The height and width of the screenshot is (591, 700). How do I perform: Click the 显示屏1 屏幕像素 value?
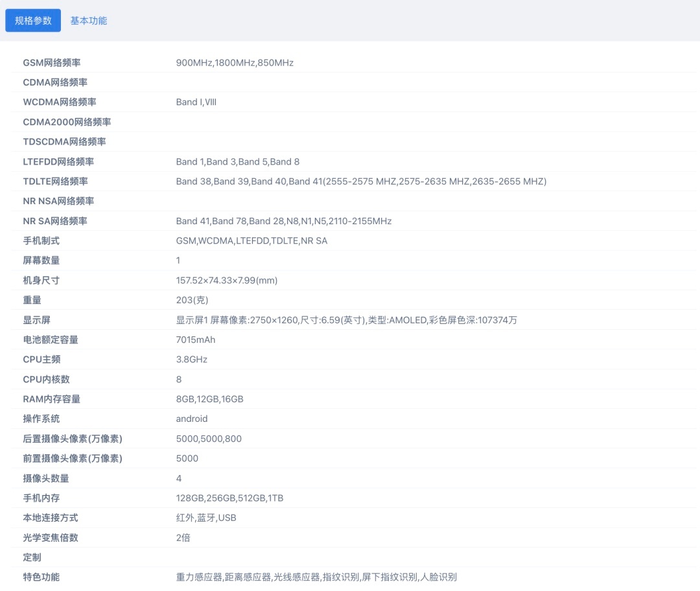346,320
